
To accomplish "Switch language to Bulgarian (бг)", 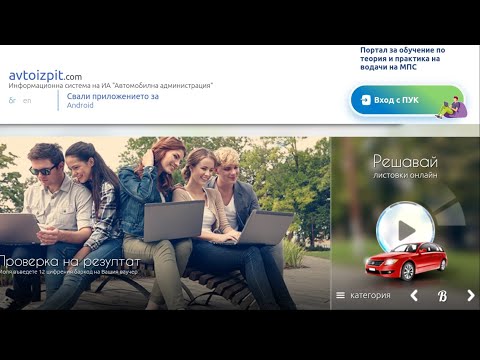I will 12,100.
